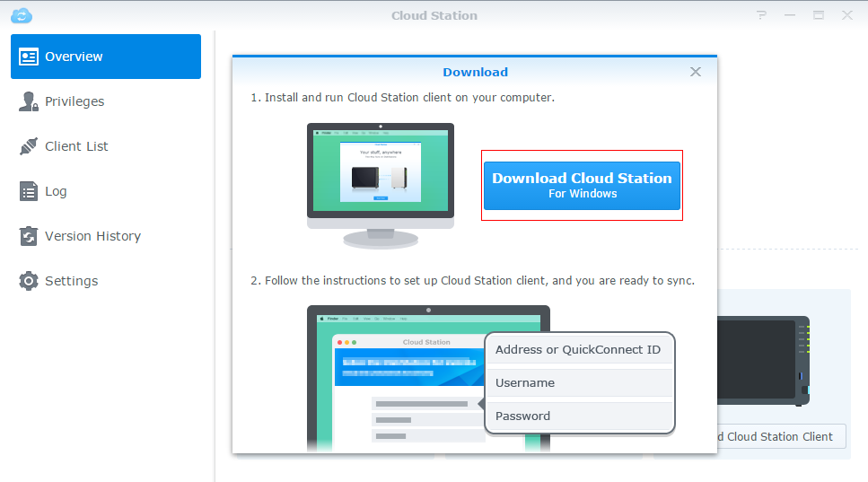
Task: Click the desktop monitor illustration
Action: coord(381,186)
